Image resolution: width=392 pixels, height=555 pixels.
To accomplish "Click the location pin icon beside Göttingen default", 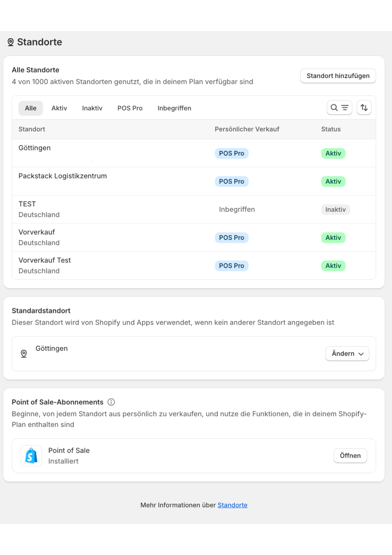I will pyautogui.click(x=24, y=354).
